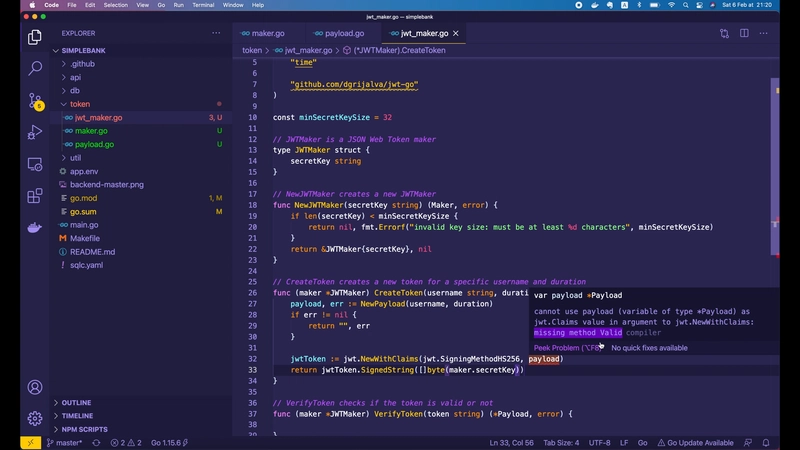The height and width of the screenshot is (450, 800).
Task: Open the Search view in activity bar
Action: [x=35, y=69]
